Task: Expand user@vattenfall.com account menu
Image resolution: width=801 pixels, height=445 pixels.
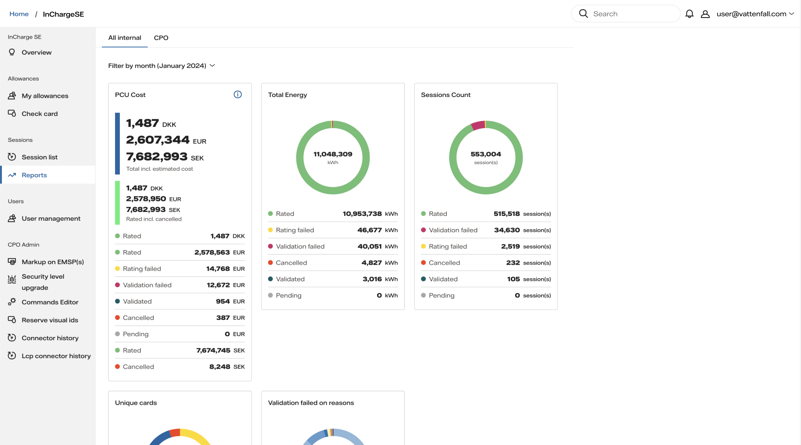Action: pos(755,14)
